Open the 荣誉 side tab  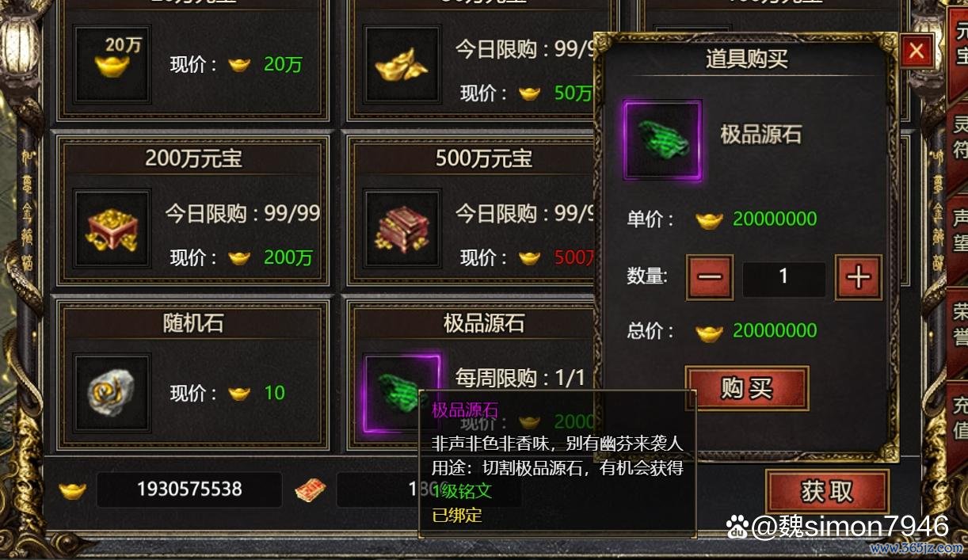click(958, 324)
